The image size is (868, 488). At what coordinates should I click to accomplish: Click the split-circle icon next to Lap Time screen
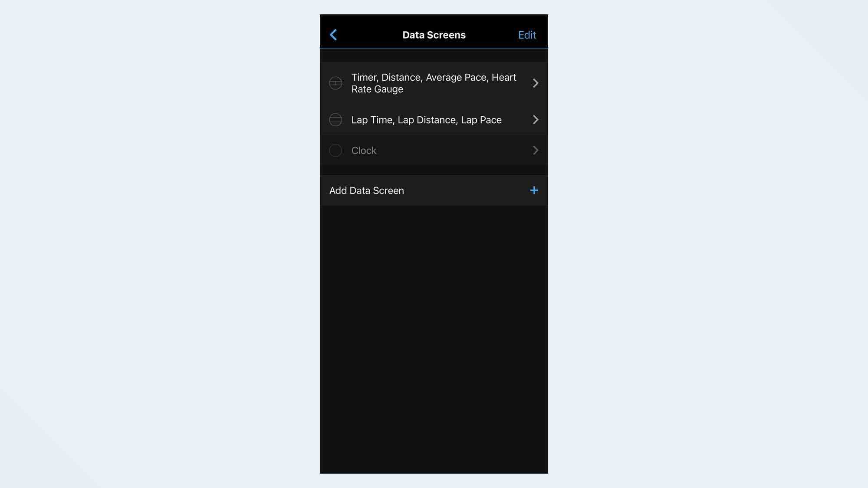point(335,119)
